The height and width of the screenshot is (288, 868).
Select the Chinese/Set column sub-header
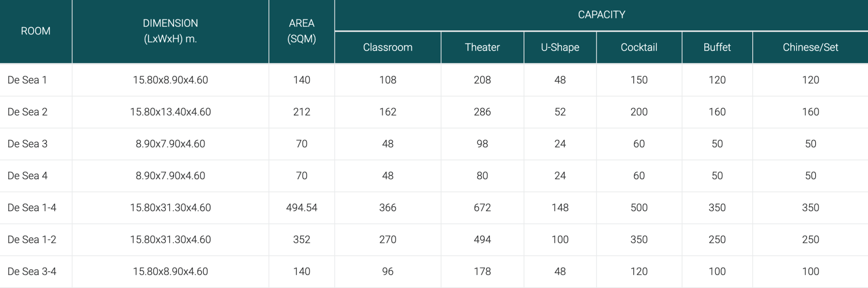(x=811, y=47)
